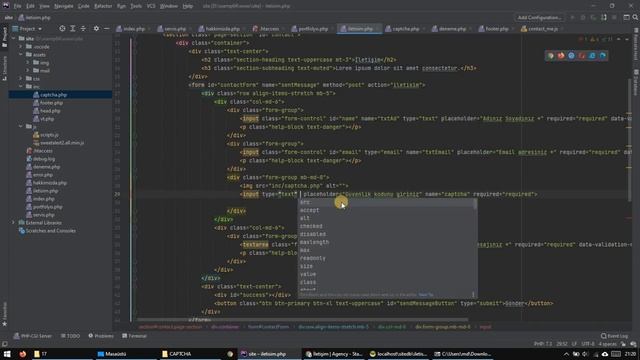The width and height of the screenshot is (640, 360).
Task: Open the Event Log
Action: (614, 336)
